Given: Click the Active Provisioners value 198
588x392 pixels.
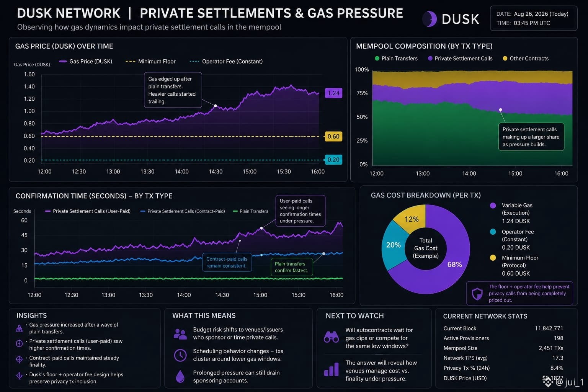Looking at the screenshot, I should 559,338.
